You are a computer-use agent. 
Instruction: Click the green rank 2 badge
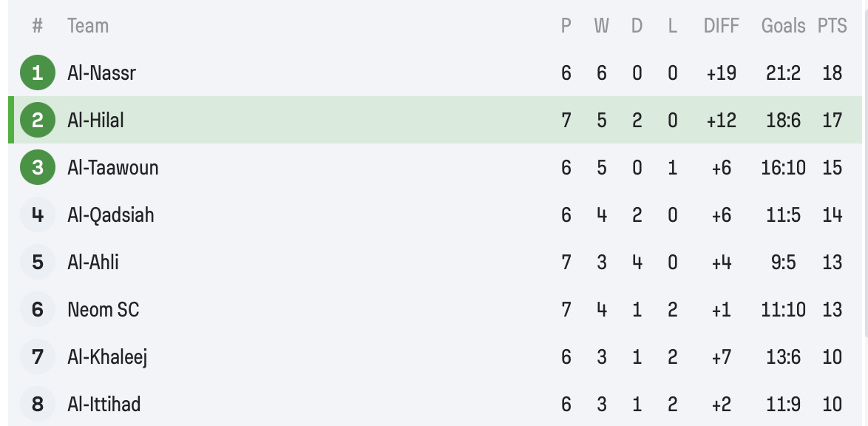pos(38,121)
